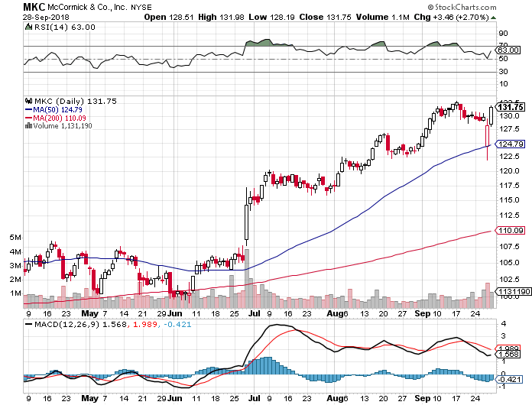Click the date '28-Sep-2018'
532x405 pixels.
point(46,17)
